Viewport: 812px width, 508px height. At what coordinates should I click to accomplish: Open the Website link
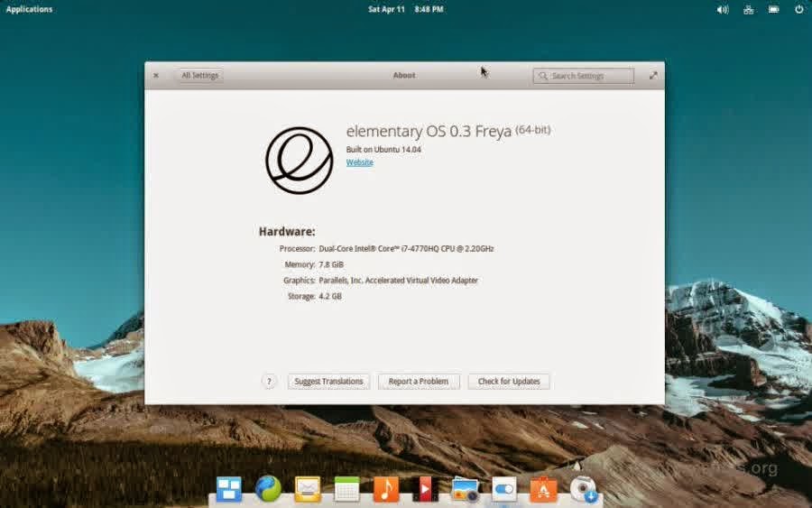click(359, 162)
